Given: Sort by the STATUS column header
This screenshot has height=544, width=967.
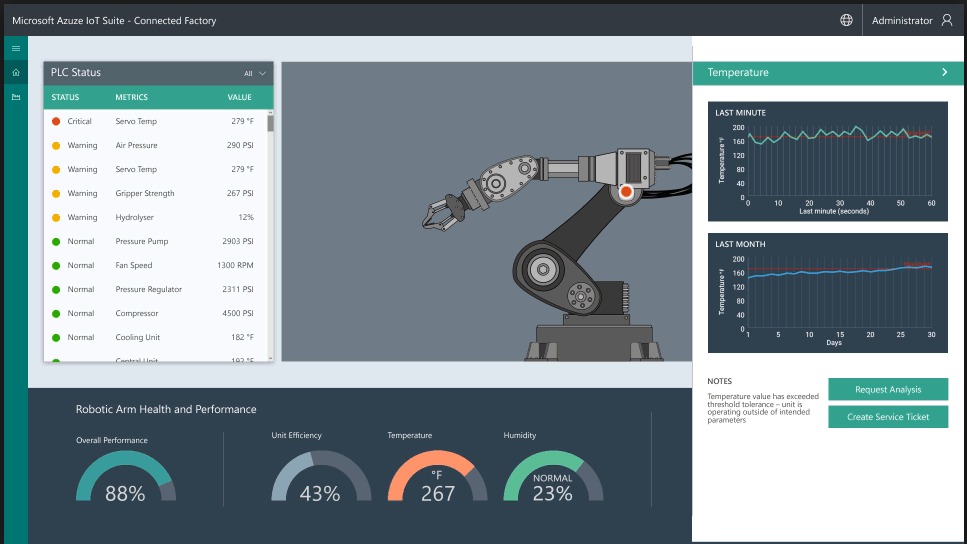Looking at the screenshot, I should pyautogui.click(x=65, y=97).
